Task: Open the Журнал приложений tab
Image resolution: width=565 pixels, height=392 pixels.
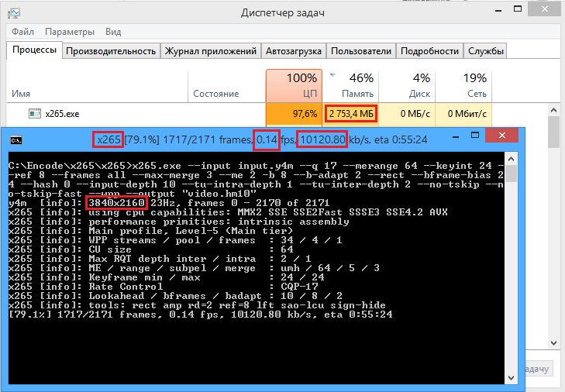Action: (211, 51)
